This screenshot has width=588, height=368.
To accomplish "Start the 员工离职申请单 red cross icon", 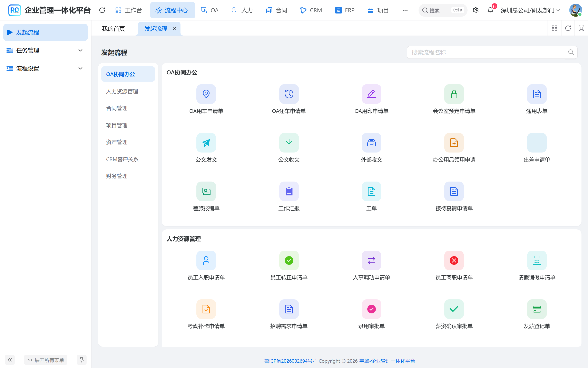I will pyautogui.click(x=454, y=260).
